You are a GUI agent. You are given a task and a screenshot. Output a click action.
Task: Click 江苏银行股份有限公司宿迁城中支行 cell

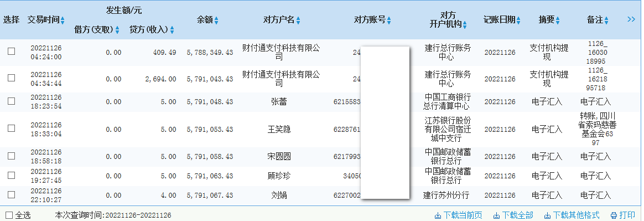447,129
